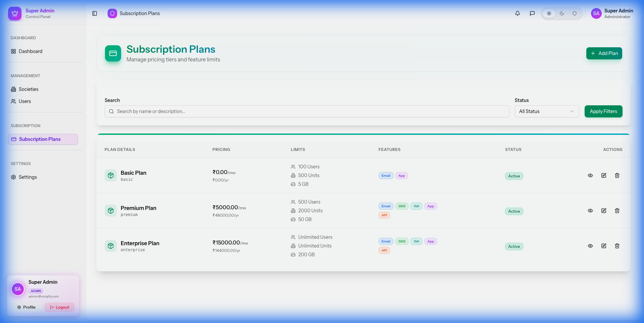This screenshot has height=323, width=644.
Task: Select Subscription Plans sidebar item
Action: pos(43,139)
